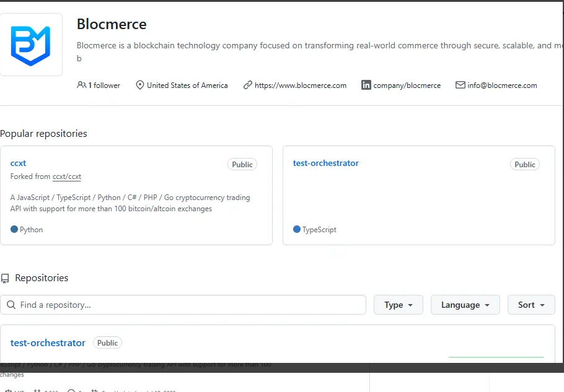The image size is (564, 392).
Task: View the 1 follower link
Action: coord(104,85)
